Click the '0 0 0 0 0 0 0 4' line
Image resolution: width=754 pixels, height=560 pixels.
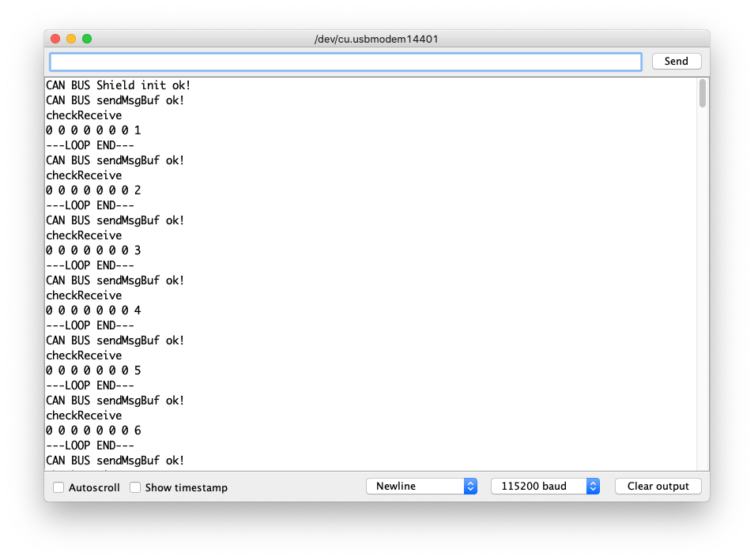click(x=93, y=310)
